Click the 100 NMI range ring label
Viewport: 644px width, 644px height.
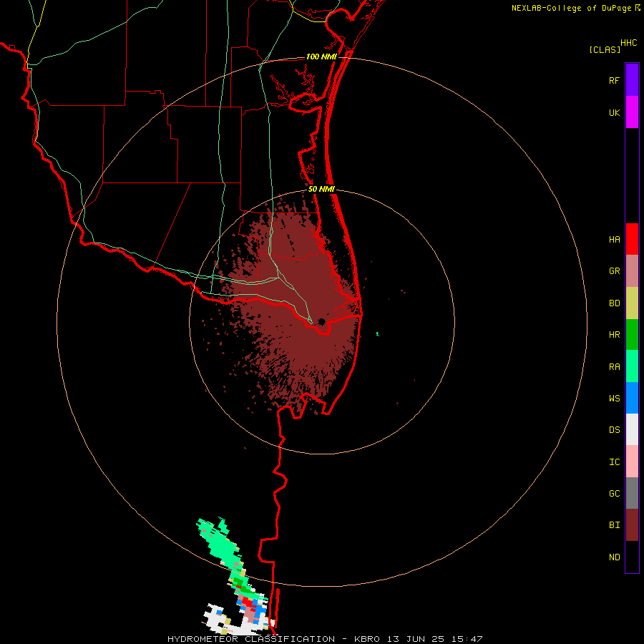pyautogui.click(x=321, y=57)
